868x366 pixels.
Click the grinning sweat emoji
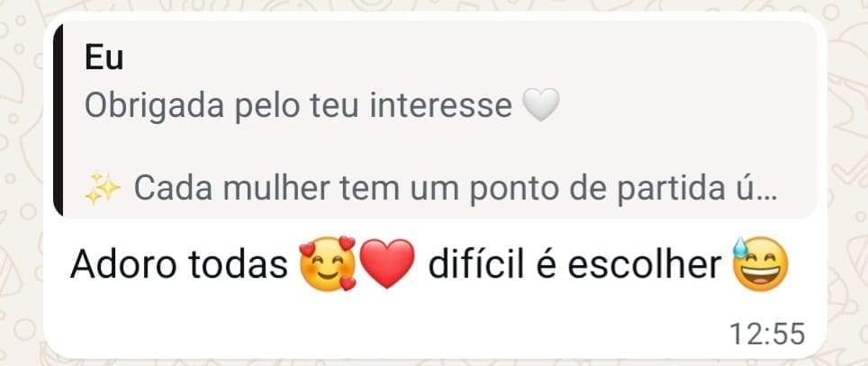[761, 264]
